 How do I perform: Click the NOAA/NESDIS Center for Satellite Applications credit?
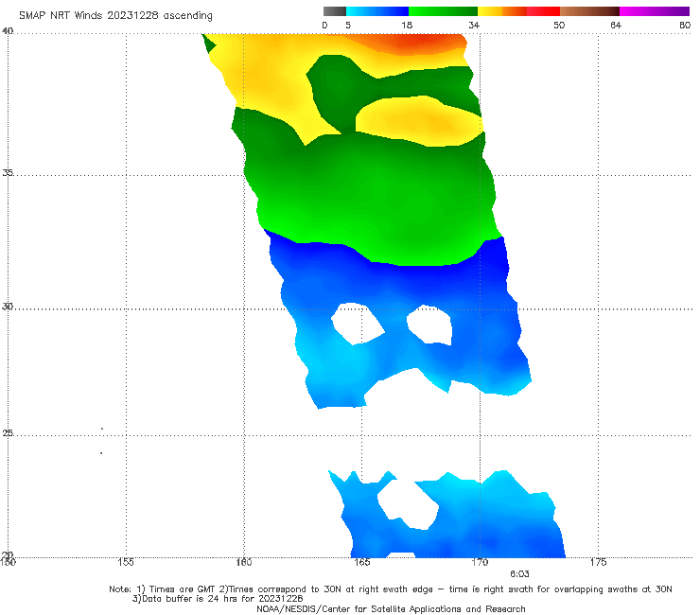[391, 608]
